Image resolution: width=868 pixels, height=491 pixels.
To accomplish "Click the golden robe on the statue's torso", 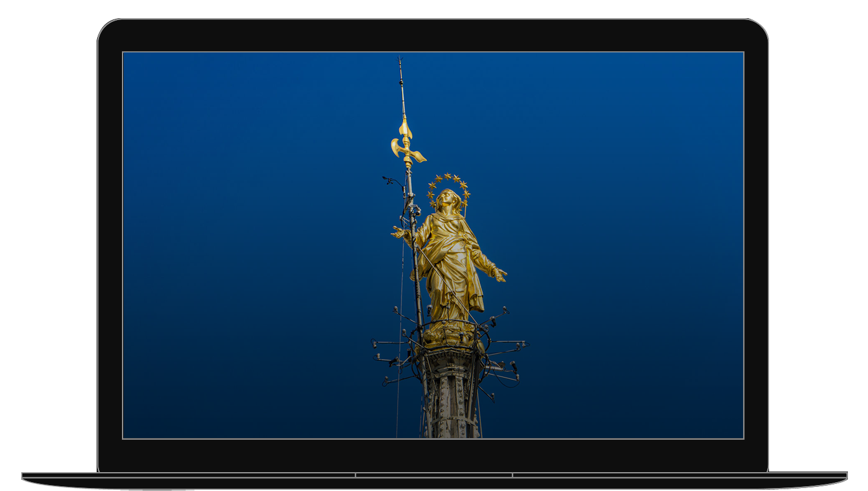I will 449,247.
